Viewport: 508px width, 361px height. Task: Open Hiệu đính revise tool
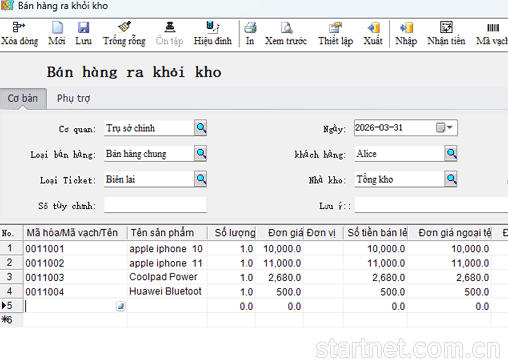point(213,27)
